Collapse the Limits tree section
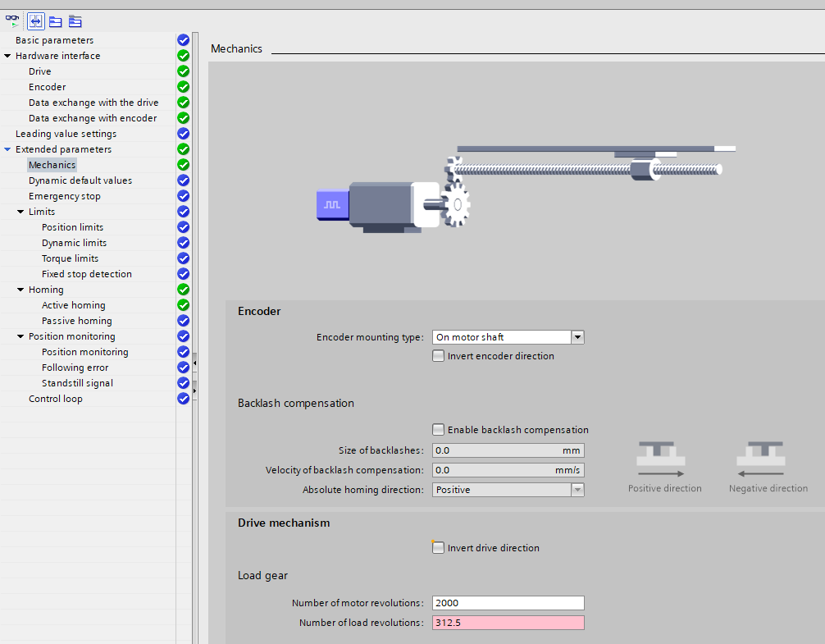 (21, 212)
